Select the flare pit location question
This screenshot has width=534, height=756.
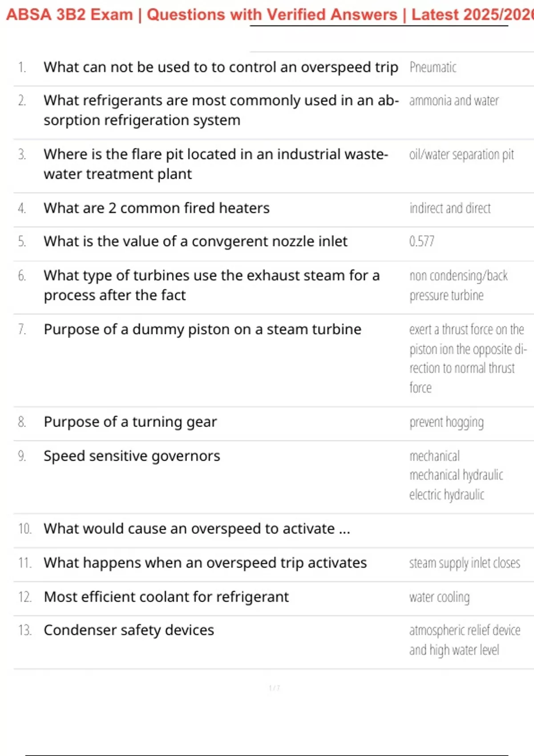coord(216,164)
